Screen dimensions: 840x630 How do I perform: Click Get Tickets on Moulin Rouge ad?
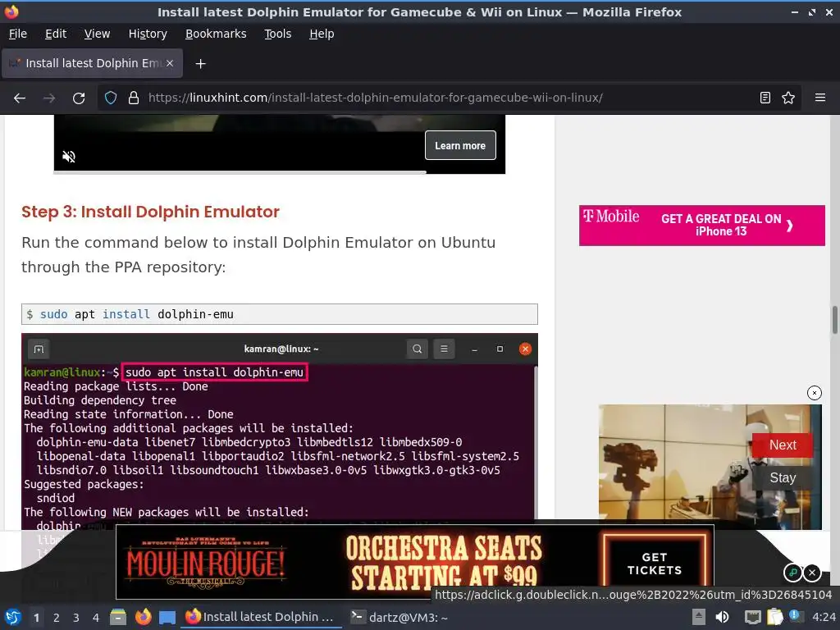coord(654,564)
